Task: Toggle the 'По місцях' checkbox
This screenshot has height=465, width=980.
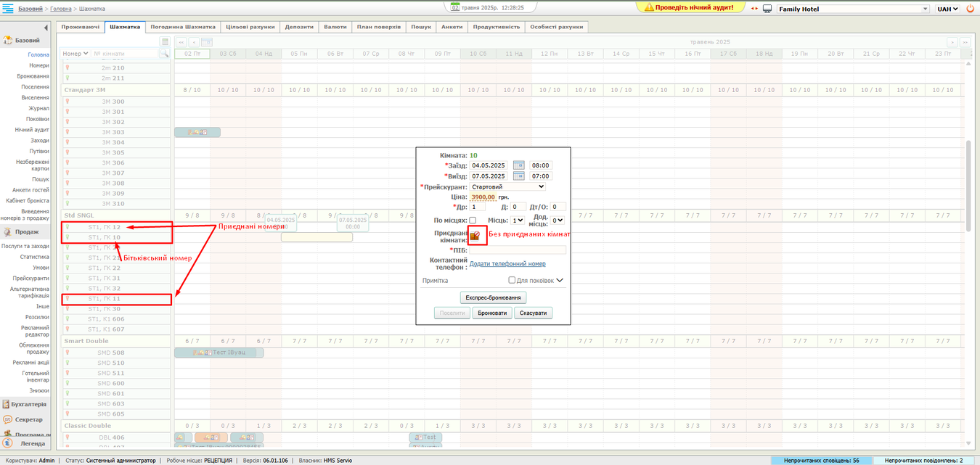Action: [x=473, y=220]
